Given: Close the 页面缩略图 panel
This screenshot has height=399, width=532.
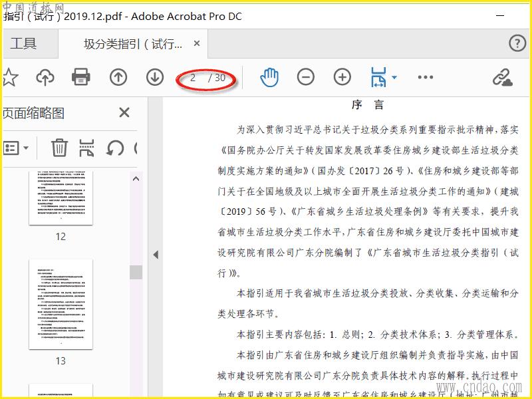Looking at the screenshot, I should click(124, 112).
